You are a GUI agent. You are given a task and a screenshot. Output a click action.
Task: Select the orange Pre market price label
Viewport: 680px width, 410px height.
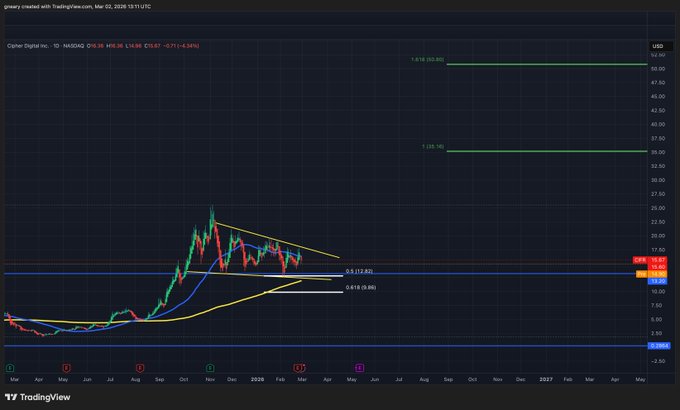click(x=651, y=274)
